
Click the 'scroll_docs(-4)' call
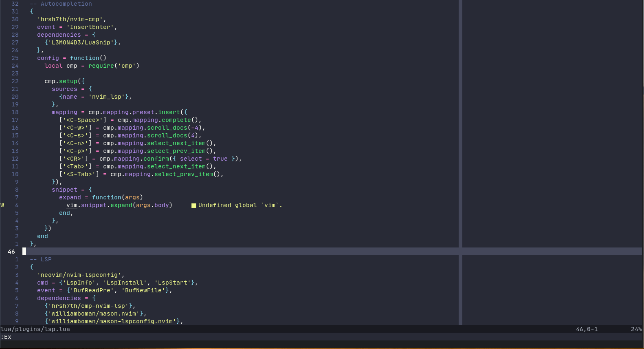point(174,128)
